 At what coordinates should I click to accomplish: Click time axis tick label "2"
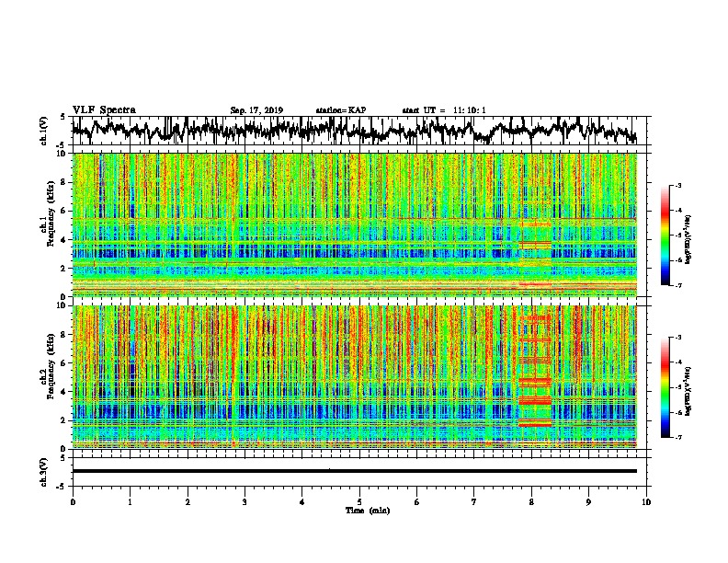tap(188, 502)
